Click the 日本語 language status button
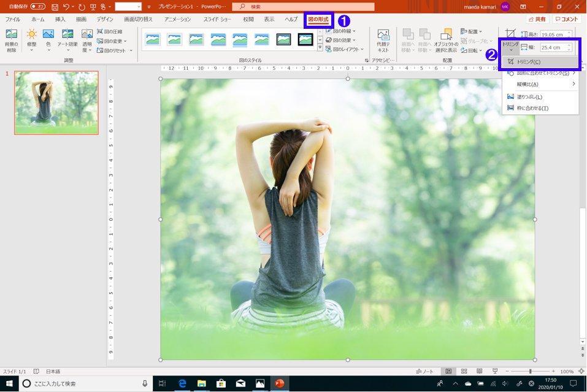The height and width of the screenshot is (392, 587). pyautogui.click(x=53, y=371)
